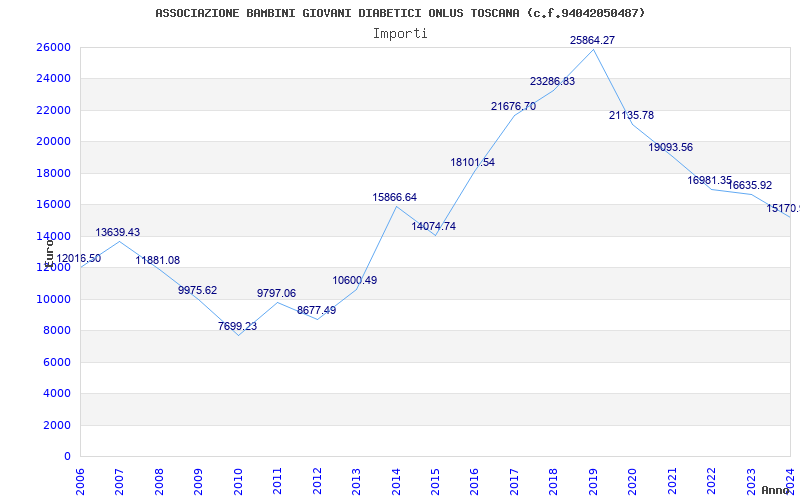Viewport: 800px width, 500px height.
Task: Click the y-axis value 18000
Action: pyautogui.click(x=53, y=173)
